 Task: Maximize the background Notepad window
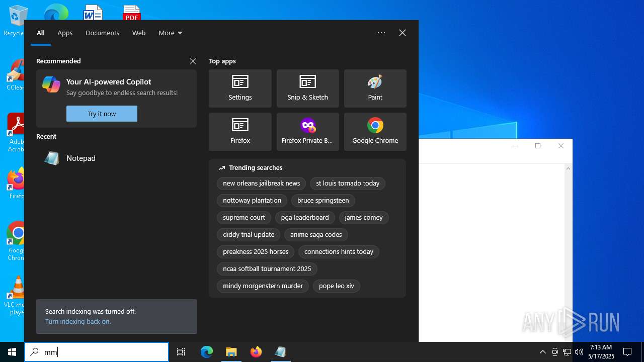538,146
